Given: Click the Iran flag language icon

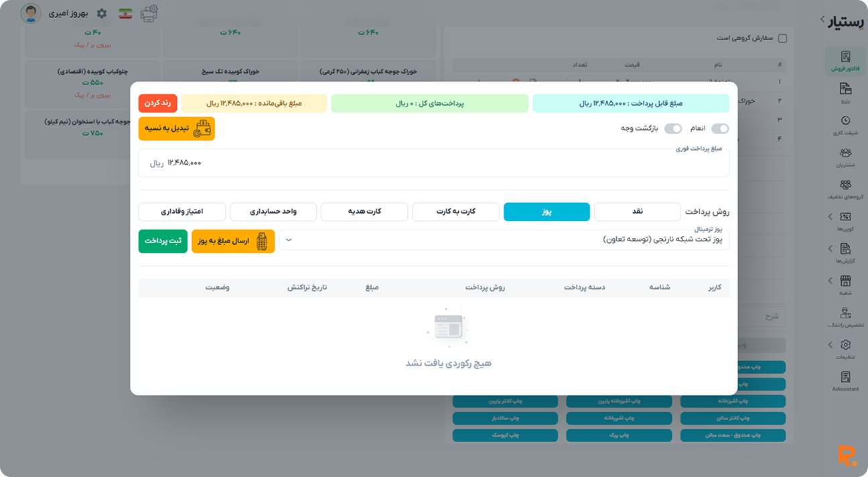Looking at the screenshot, I should [x=125, y=13].
